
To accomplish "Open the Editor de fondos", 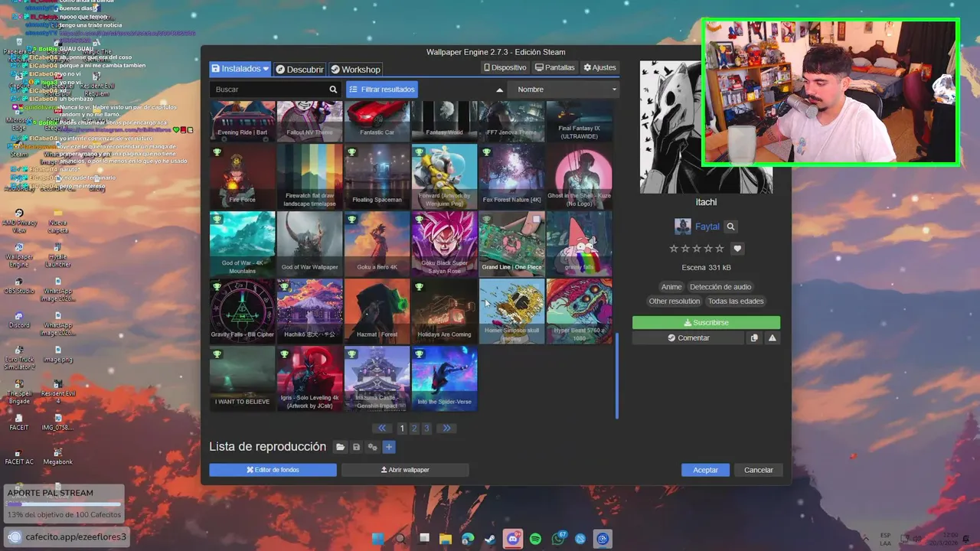I will tap(273, 470).
